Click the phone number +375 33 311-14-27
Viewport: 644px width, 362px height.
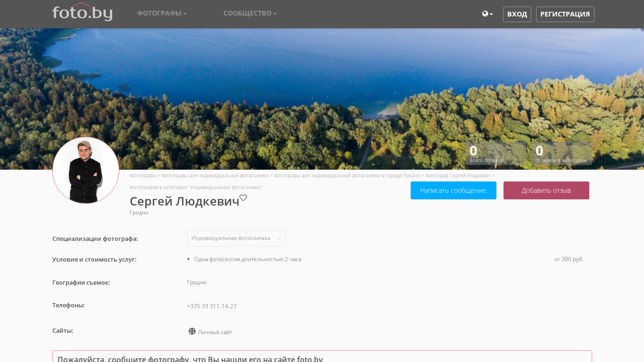212,306
